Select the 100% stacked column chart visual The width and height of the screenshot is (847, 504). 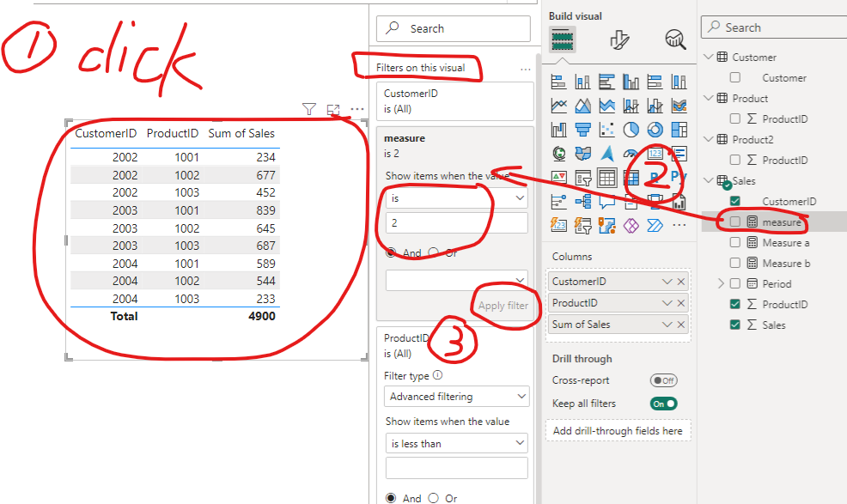pos(679,82)
